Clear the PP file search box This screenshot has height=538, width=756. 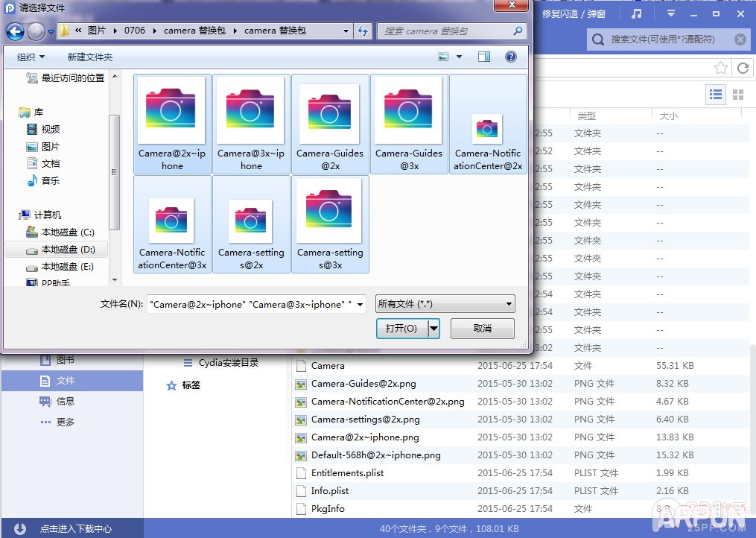[x=740, y=39]
